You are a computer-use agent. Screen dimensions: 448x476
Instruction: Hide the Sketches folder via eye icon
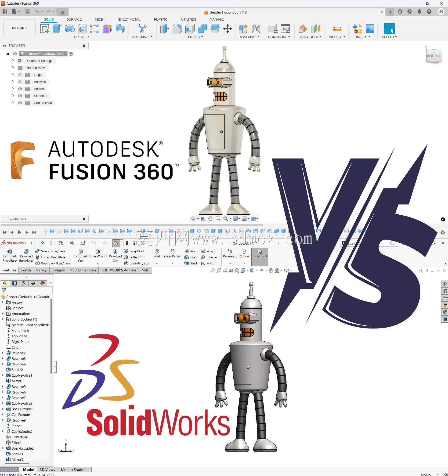pos(20,96)
